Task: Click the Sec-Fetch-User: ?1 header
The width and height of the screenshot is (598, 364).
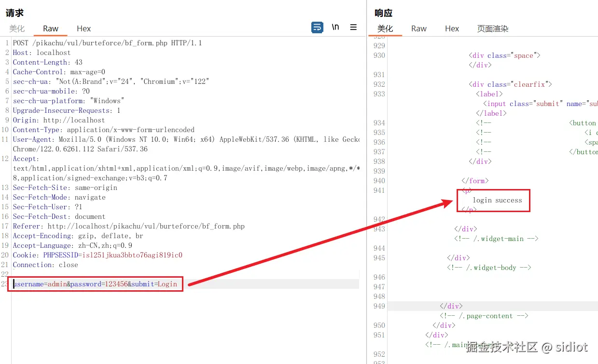Action: click(x=48, y=207)
